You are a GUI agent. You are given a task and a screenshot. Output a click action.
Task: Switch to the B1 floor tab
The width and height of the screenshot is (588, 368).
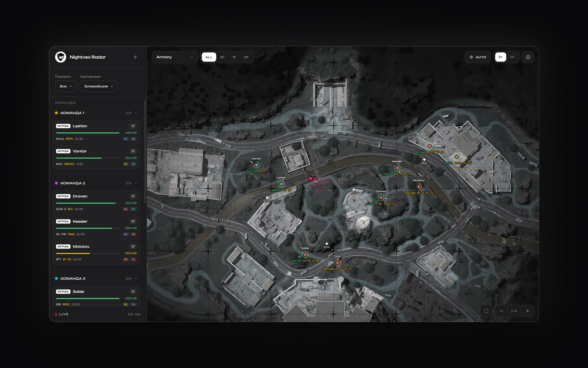point(222,57)
